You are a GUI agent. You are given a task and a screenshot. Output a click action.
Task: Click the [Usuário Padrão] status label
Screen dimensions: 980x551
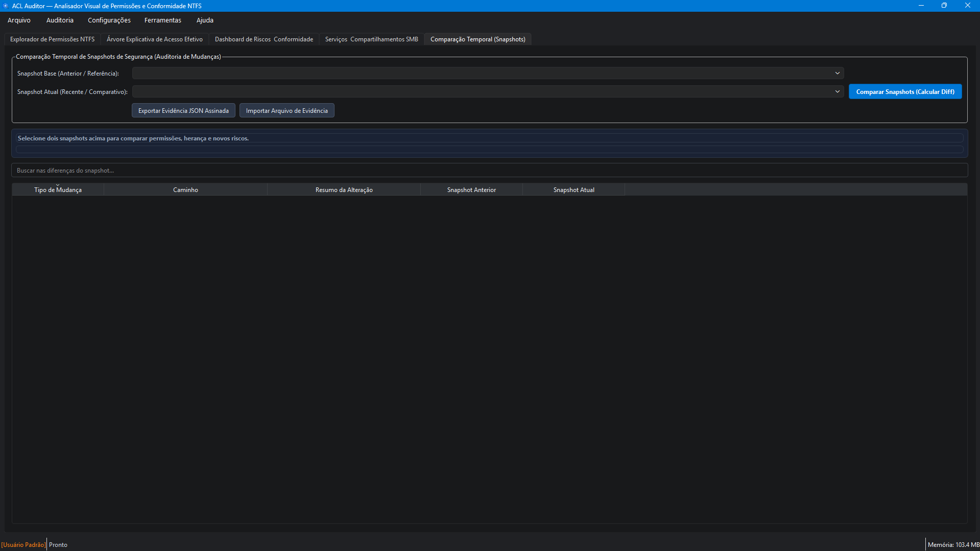point(23,545)
